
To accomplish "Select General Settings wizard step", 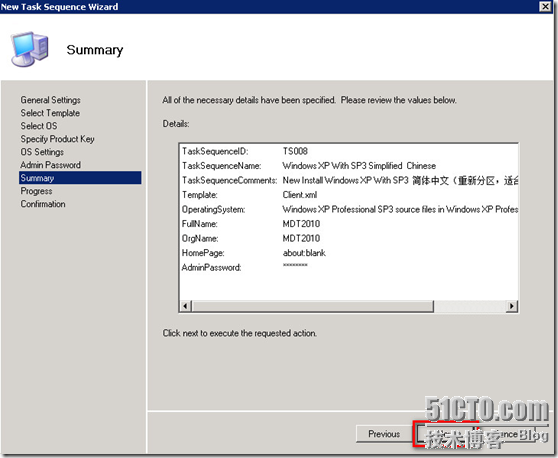I will click(50, 100).
